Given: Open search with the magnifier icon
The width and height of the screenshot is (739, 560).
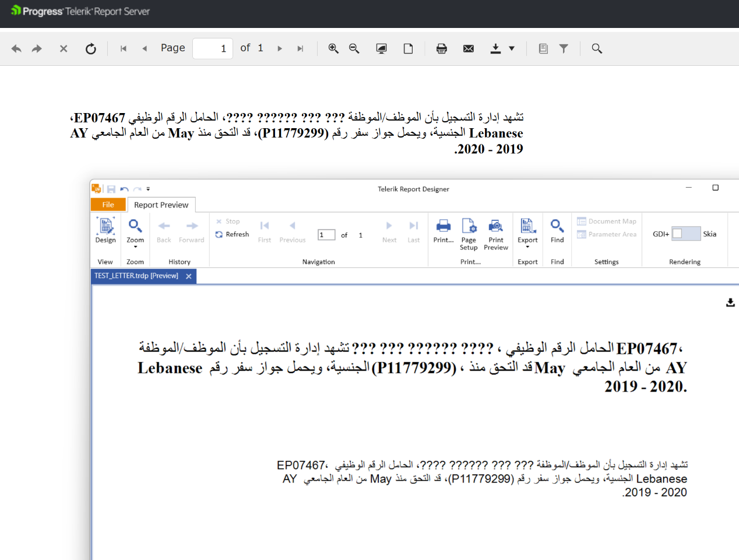Looking at the screenshot, I should point(596,48).
